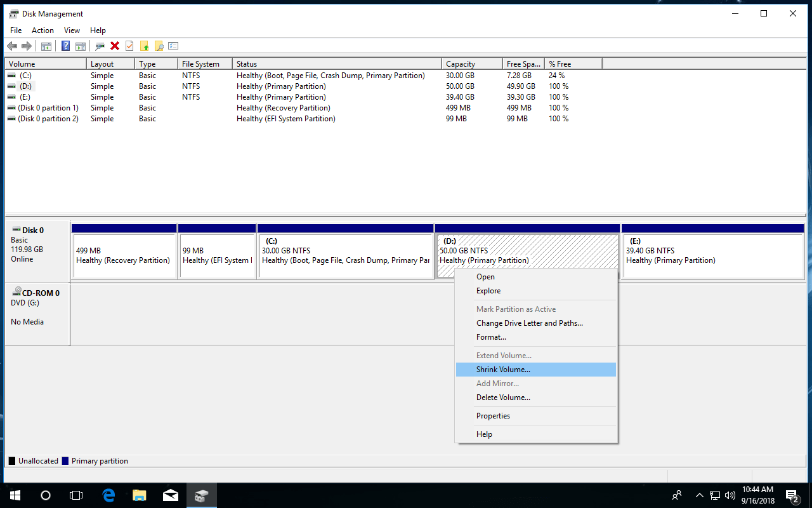Click the File System column header
812x508 pixels.
point(200,64)
